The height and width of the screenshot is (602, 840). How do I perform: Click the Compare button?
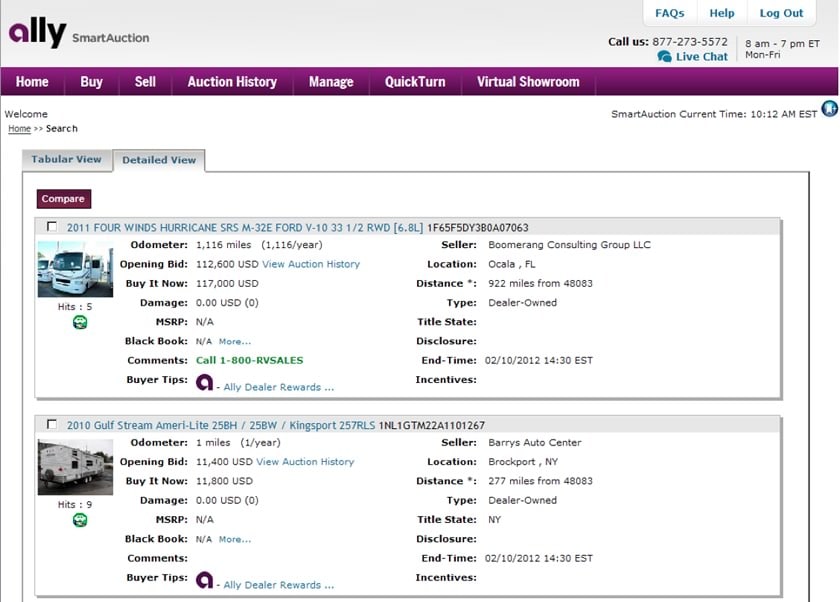[64, 199]
